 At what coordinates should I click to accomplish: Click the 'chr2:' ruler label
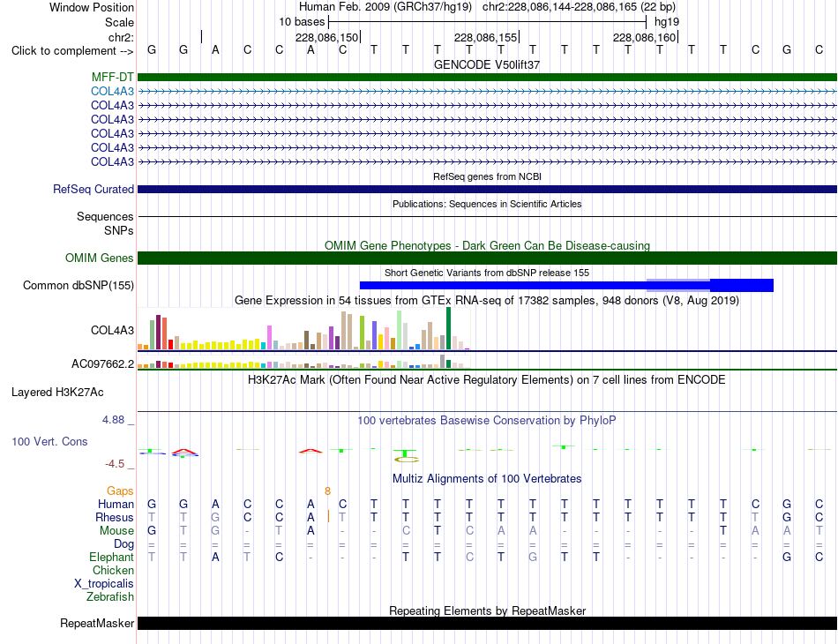[x=121, y=37]
